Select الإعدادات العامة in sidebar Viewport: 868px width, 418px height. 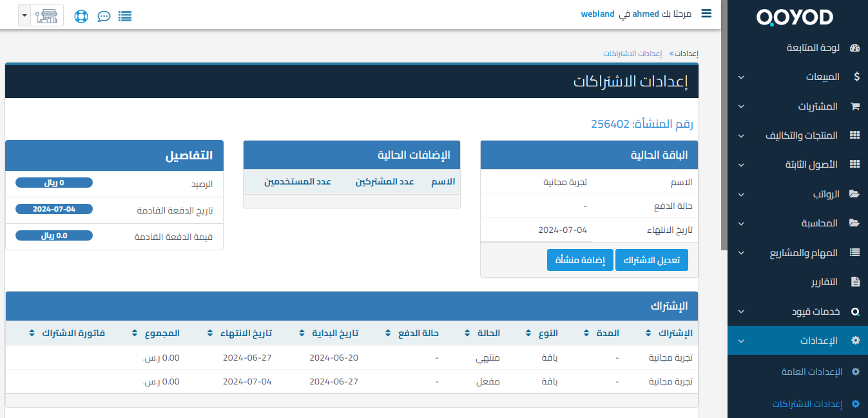tap(811, 372)
